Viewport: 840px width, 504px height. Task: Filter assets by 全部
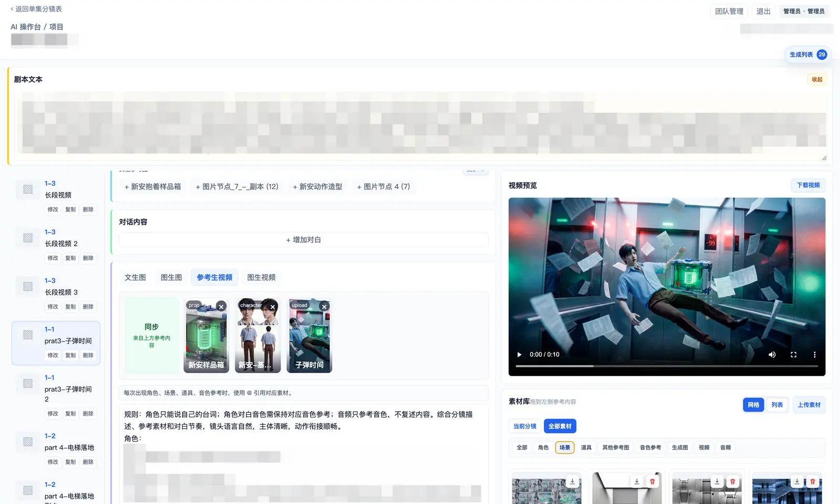pos(522,447)
